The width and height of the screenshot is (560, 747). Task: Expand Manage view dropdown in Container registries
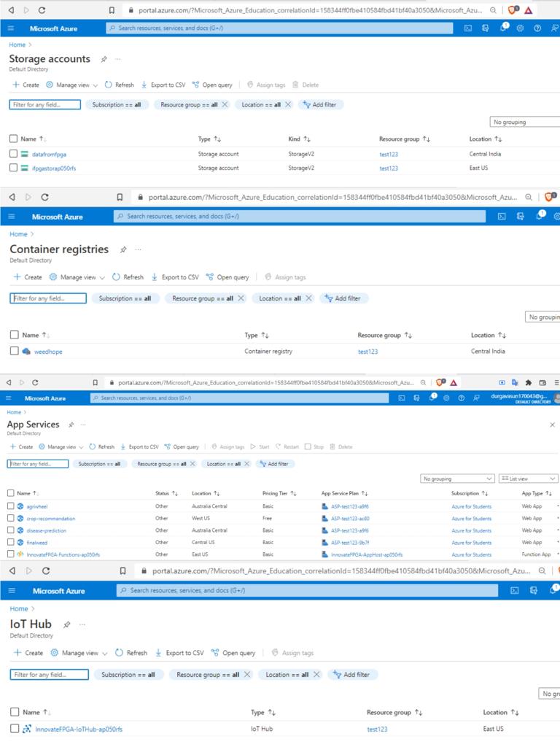(77, 277)
